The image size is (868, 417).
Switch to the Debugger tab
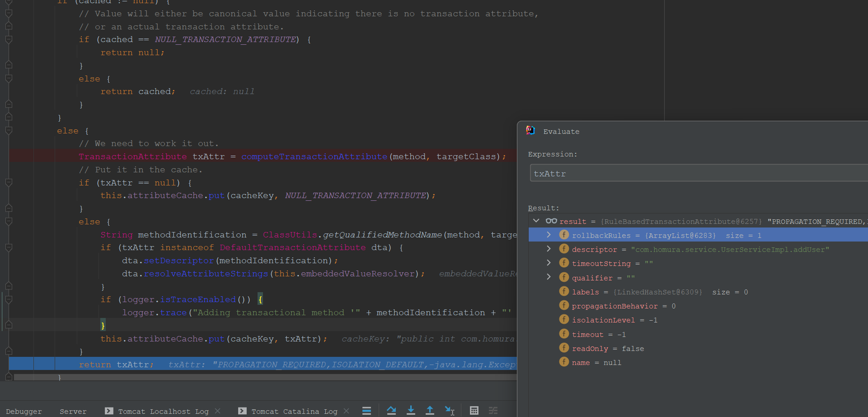24,411
